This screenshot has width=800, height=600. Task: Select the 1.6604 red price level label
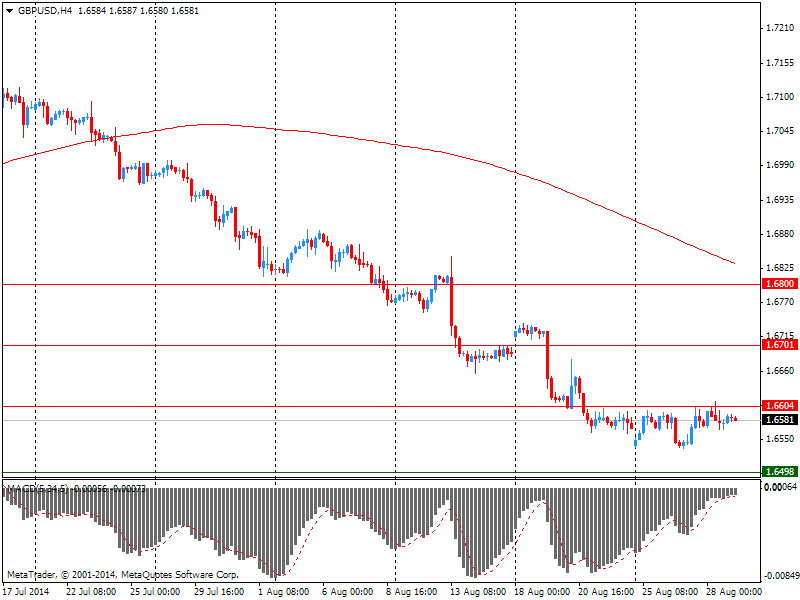tap(779, 406)
